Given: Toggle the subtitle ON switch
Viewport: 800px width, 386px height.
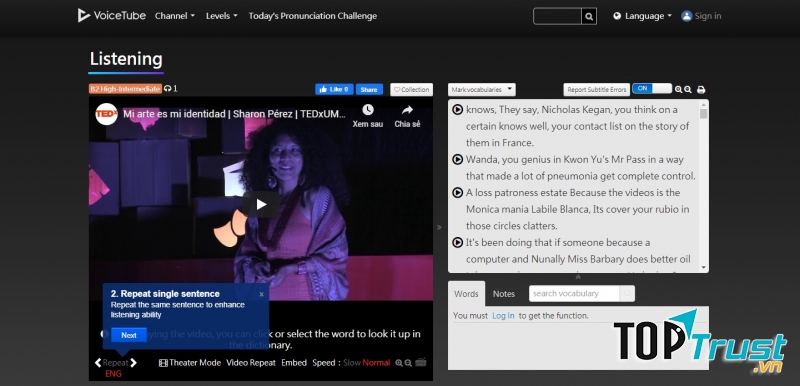Looking at the screenshot, I should [x=652, y=89].
